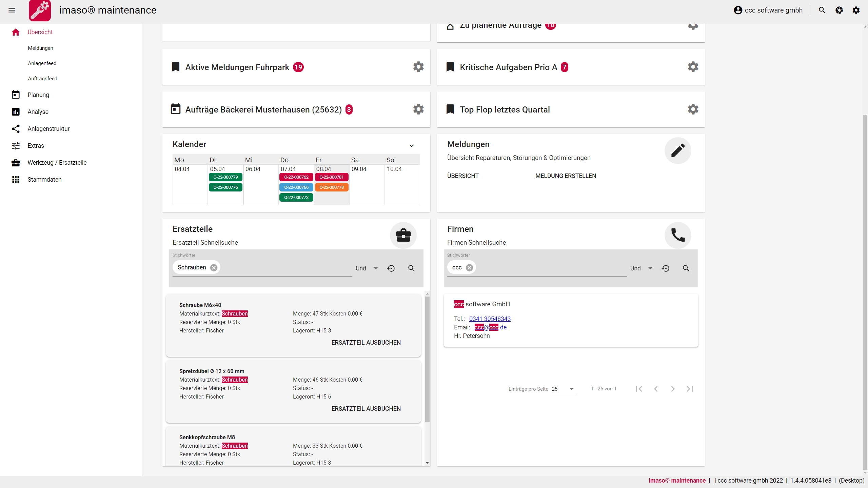Viewport: 868px width, 488px height.
Task: Click MELDUNG ERSTELLEN button
Action: [566, 176]
